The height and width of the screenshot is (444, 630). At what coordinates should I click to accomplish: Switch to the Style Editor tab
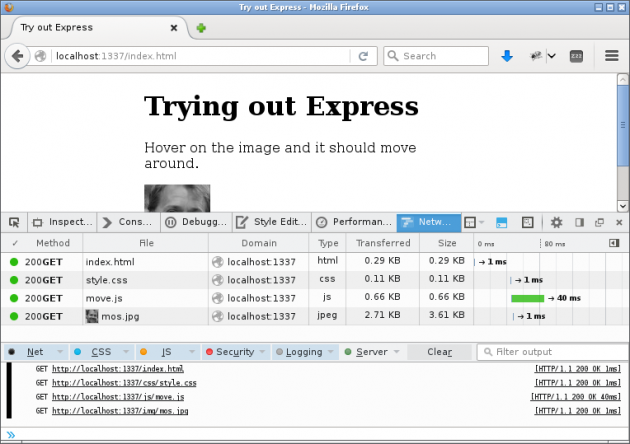[272, 222]
